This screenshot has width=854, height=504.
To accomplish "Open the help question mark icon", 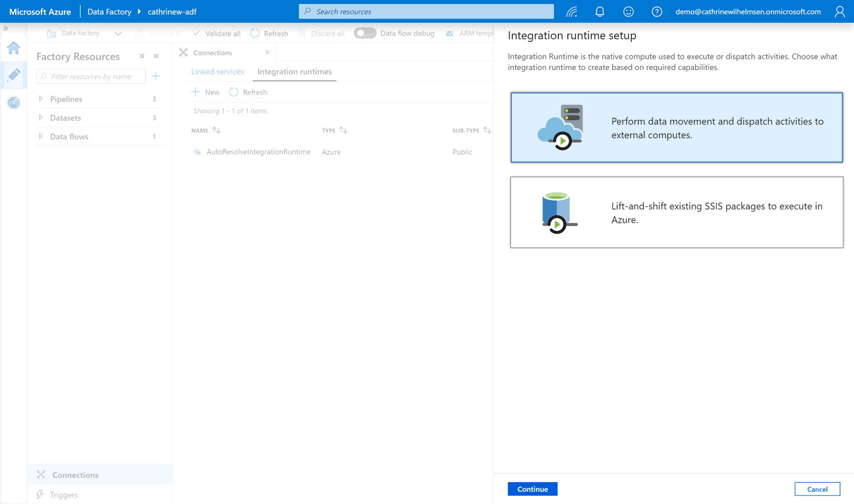I will [657, 12].
